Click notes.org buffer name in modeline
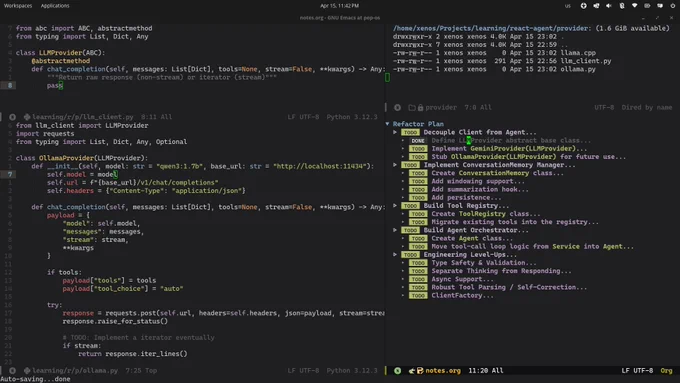 (443, 370)
